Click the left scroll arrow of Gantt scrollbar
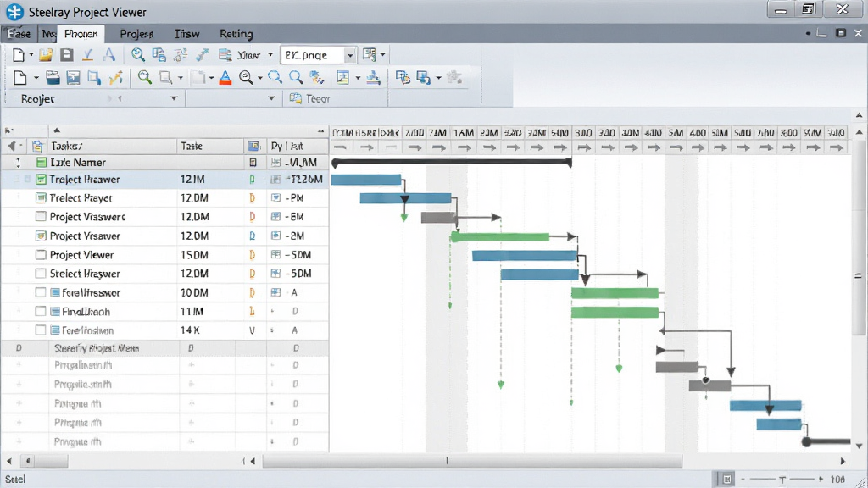 pos(253,461)
